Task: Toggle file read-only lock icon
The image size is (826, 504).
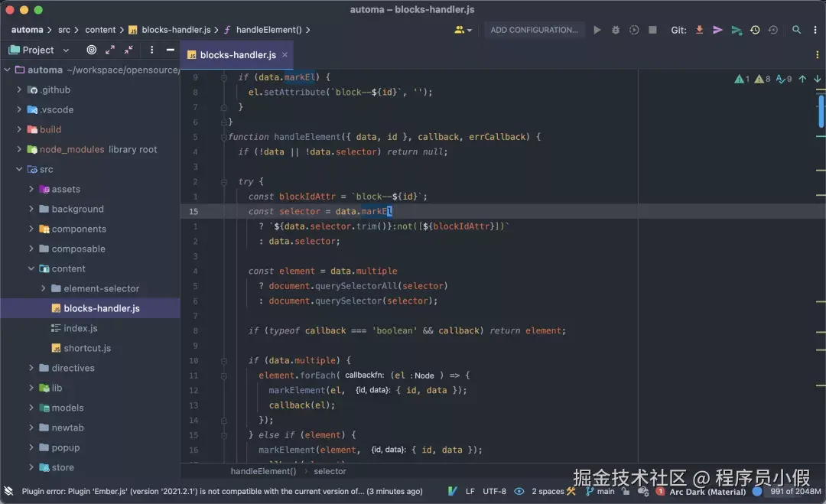Action: (x=626, y=491)
